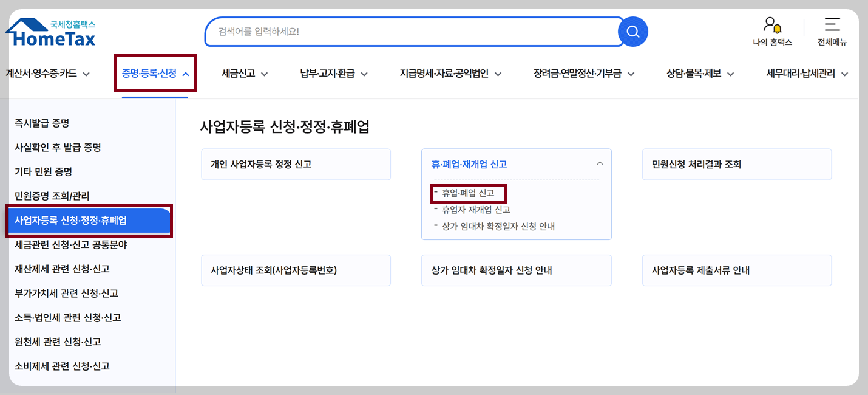Expand the 장려금·연말정산·기부금 menu

[583, 73]
